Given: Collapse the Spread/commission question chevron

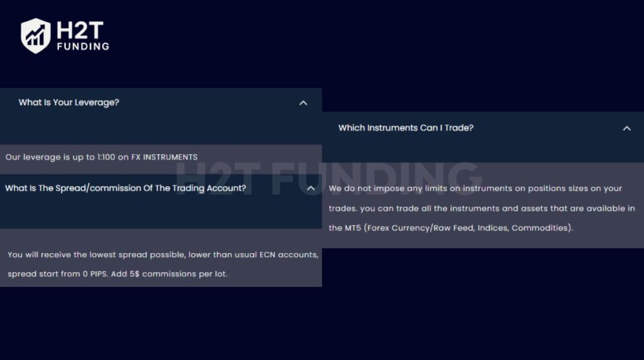Looking at the screenshot, I should click(x=311, y=188).
